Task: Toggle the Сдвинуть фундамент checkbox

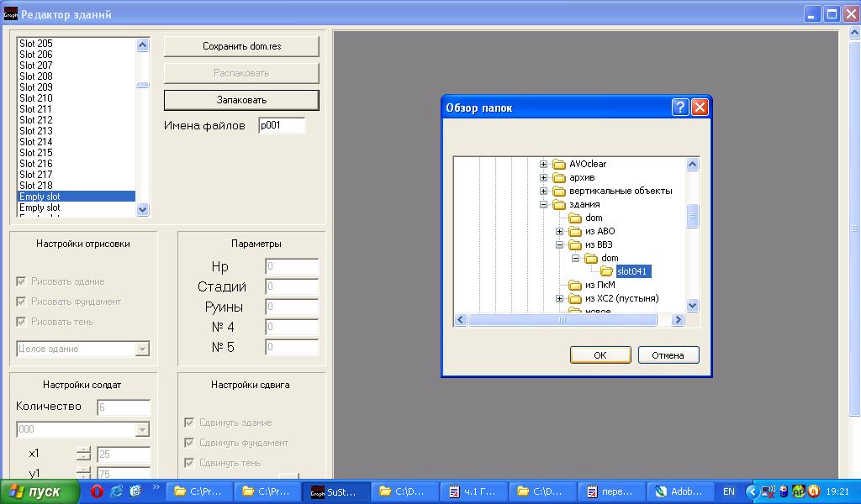Action: click(189, 444)
